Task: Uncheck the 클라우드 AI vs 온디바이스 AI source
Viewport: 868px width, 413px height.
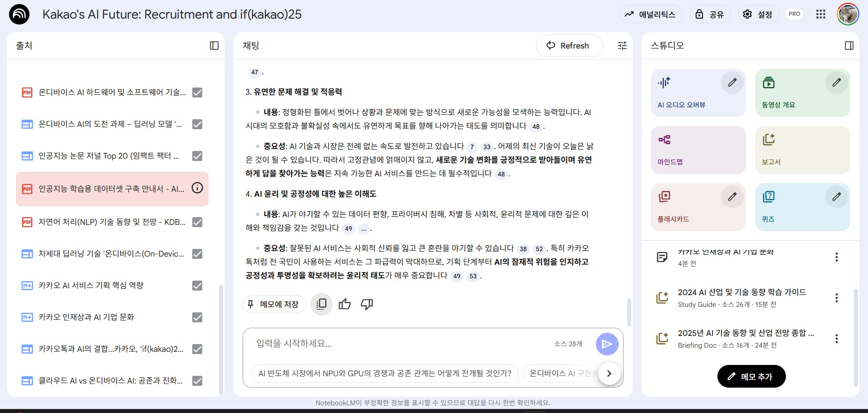Action: (197, 381)
